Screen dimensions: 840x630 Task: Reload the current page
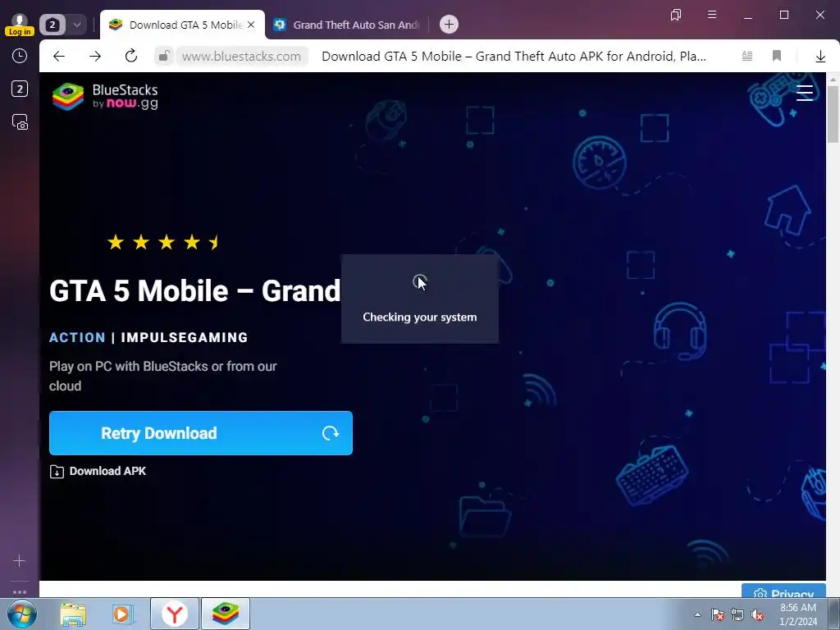tap(130, 56)
